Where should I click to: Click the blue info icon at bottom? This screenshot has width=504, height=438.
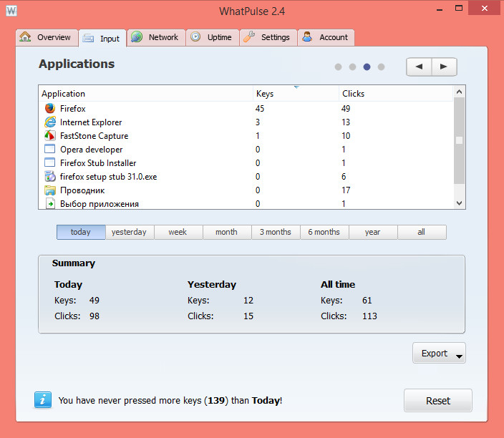[43, 400]
